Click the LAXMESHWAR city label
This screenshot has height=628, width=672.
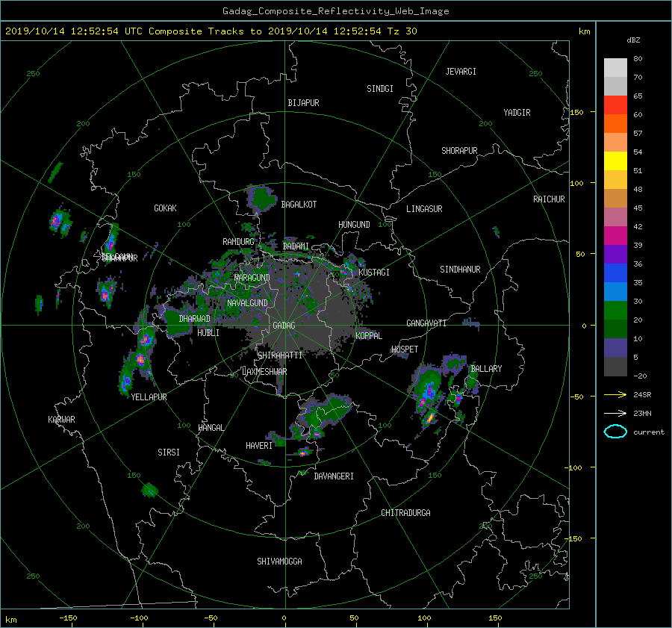(264, 372)
